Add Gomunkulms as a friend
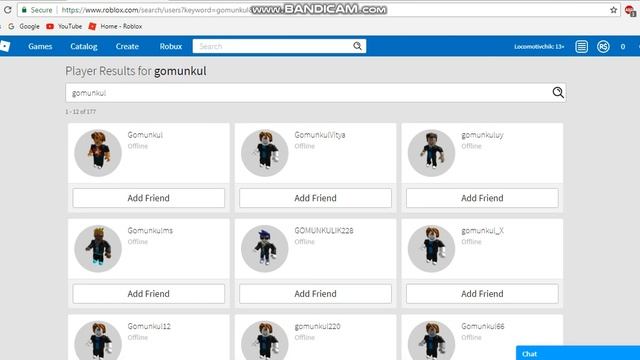 coord(149,293)
